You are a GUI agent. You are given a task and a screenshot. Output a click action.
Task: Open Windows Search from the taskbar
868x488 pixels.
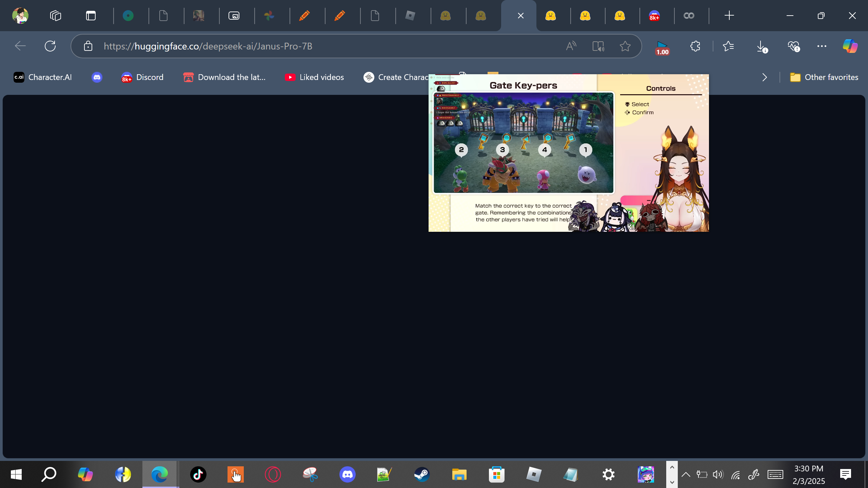49,474
